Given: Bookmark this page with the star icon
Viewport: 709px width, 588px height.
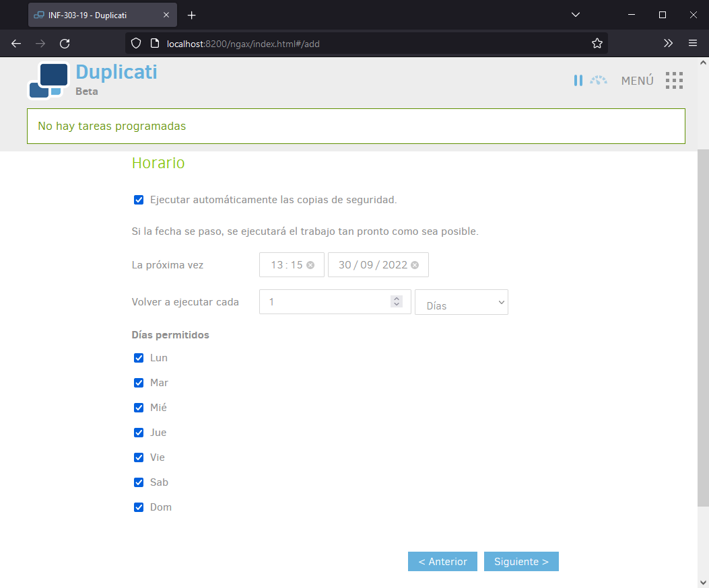Looking at the screenshot, I should [597, 43].
